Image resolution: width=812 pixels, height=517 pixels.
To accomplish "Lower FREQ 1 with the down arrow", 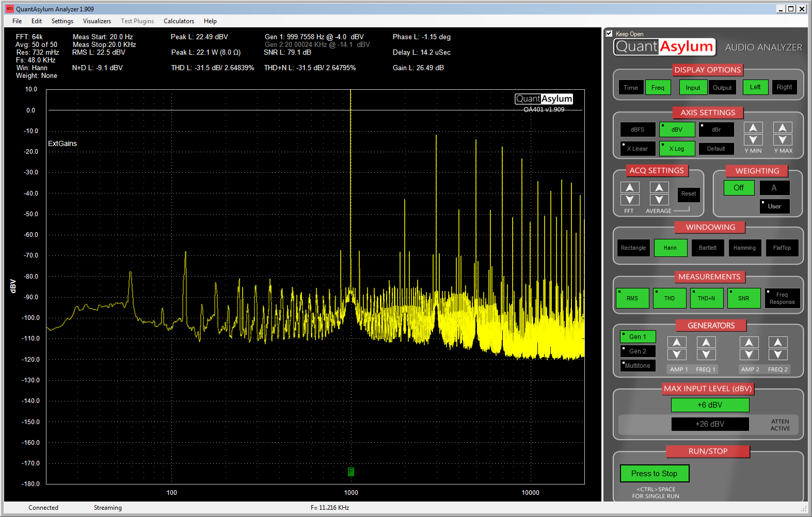I will tap(706, 354).
